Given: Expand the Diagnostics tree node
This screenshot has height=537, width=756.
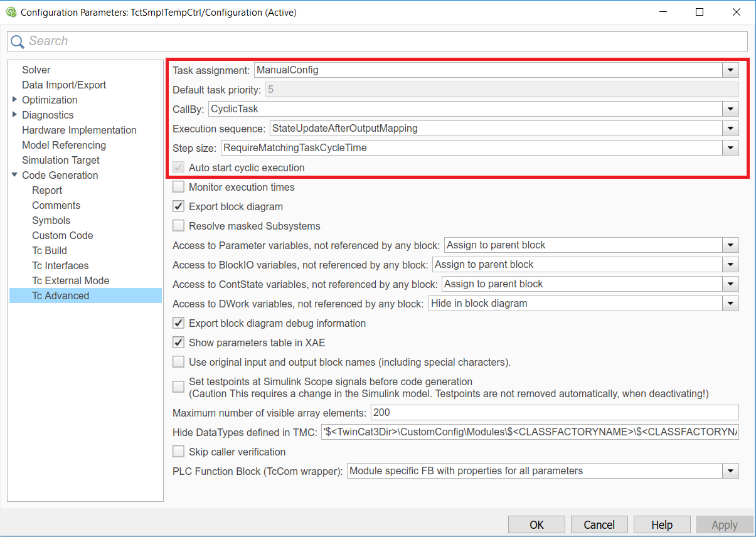Looking at the screenshot, I should point(14,115).
